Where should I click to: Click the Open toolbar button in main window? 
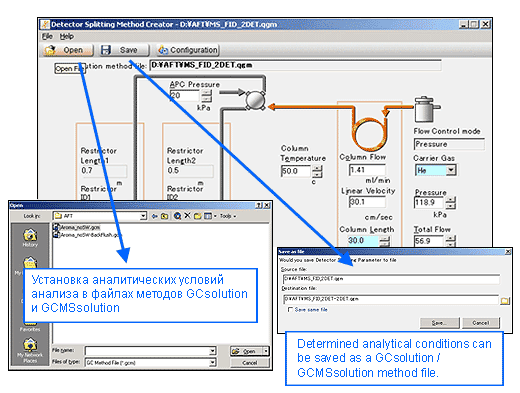(67, 50)
